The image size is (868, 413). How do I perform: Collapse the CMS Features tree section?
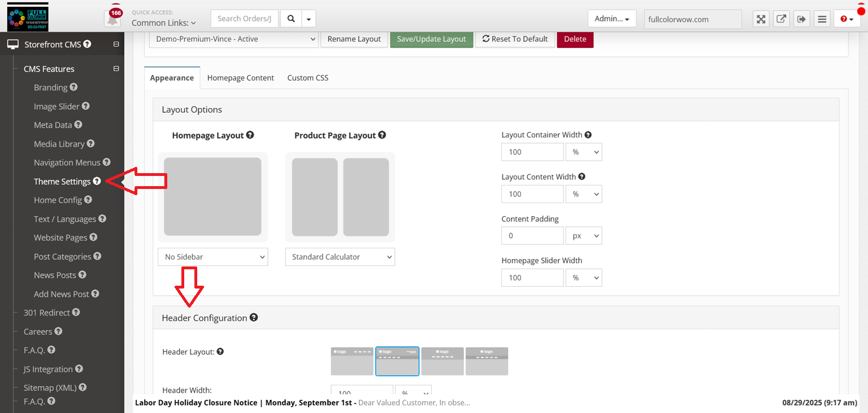116,69
